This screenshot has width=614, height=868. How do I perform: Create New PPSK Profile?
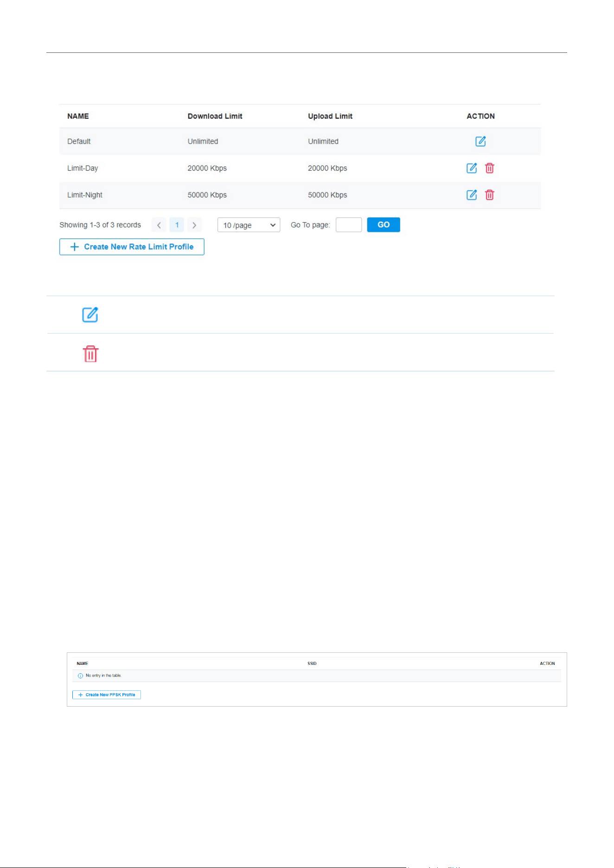click(107, 695)
